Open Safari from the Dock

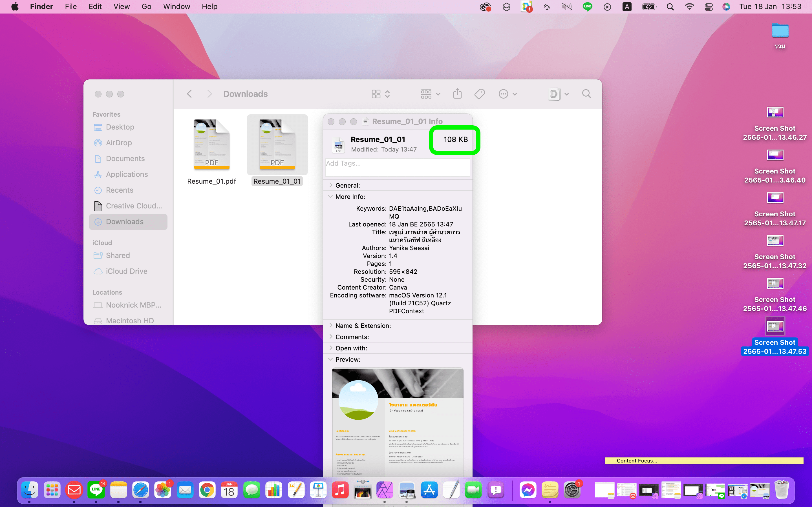click(140, 490)
